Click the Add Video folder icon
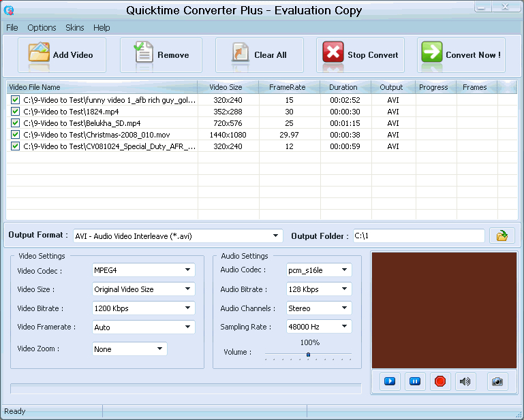524x420 pixels. (39, 52)
